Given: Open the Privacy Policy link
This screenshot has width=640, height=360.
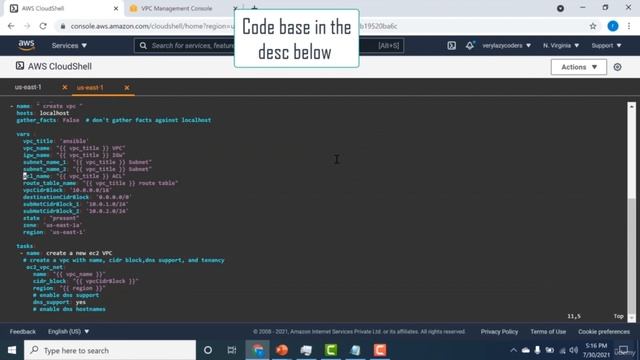Looking at the screenshot, I should pyautogui.click(x=499, y=331).
